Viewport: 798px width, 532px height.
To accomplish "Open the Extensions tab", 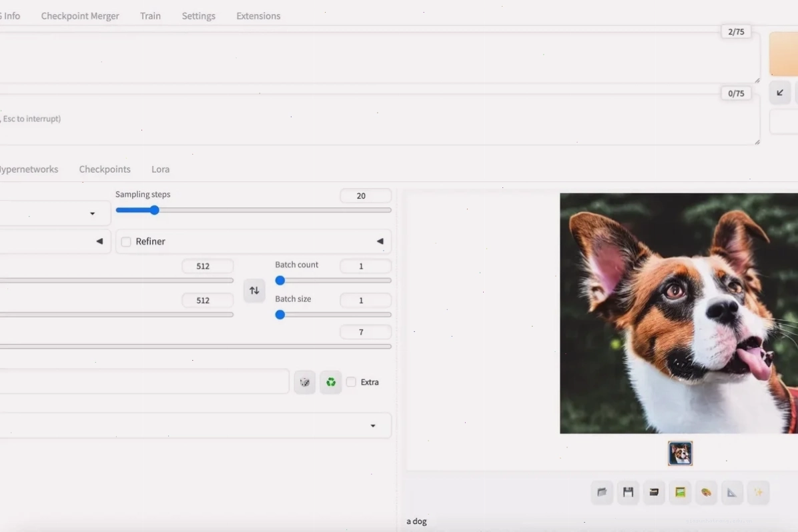I will point(258,16).
